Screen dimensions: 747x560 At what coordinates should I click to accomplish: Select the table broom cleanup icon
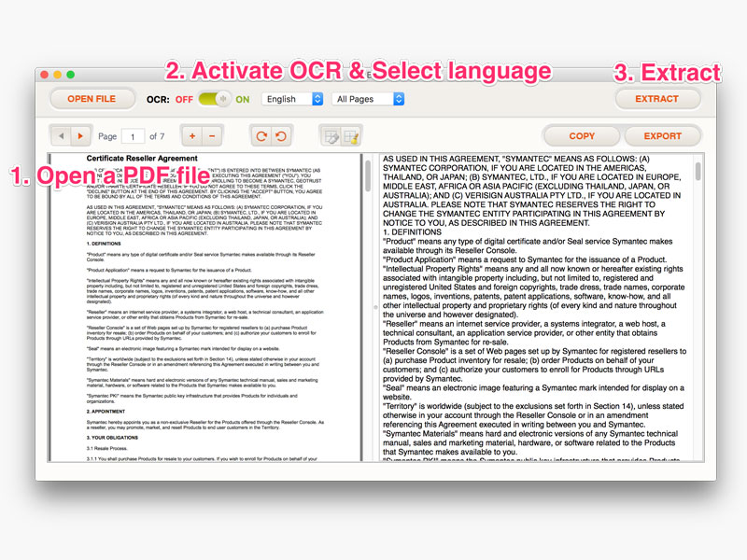(352, 136)
